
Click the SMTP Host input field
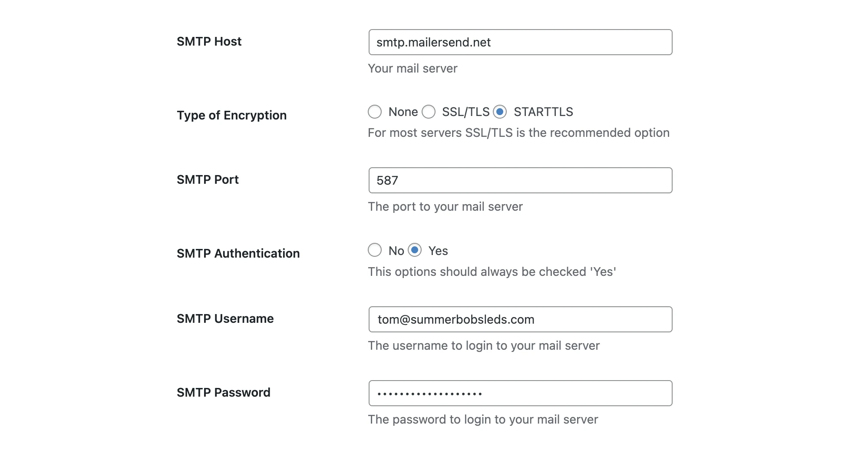(520, 42)
